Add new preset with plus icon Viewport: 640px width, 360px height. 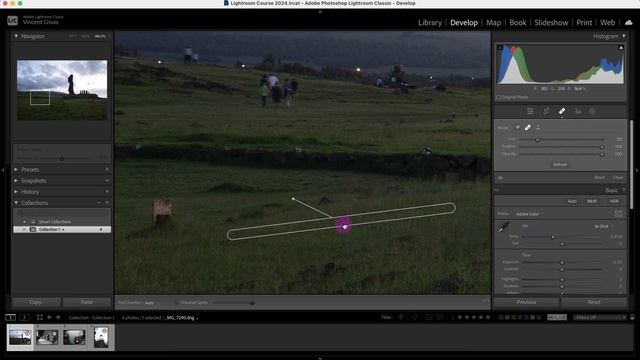(107, 169)
